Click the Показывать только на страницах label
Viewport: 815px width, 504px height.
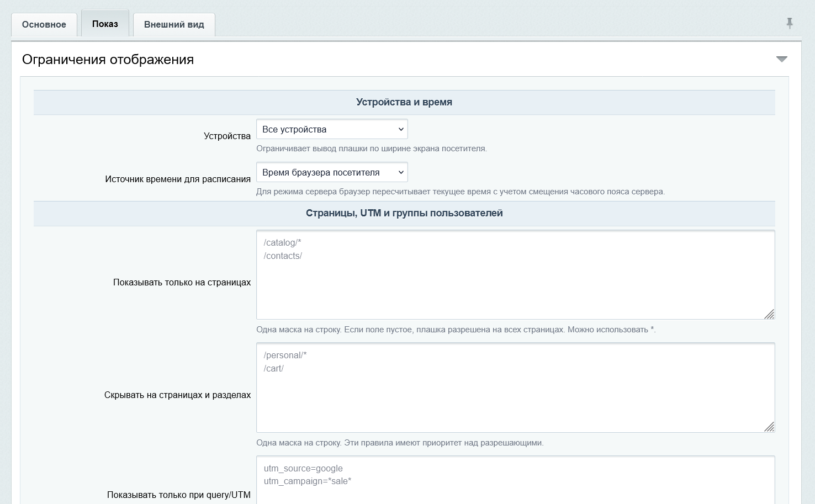pos(182,282)
